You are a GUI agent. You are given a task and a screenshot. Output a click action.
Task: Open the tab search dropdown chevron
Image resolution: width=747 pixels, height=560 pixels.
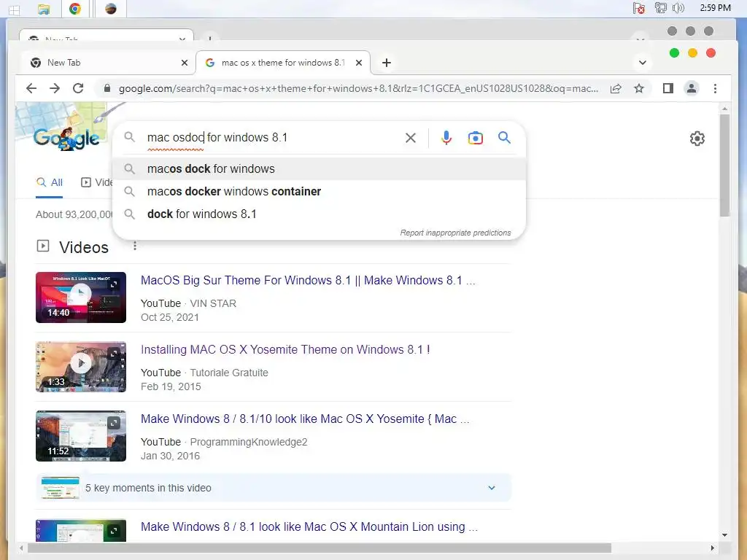coord(642,63)
